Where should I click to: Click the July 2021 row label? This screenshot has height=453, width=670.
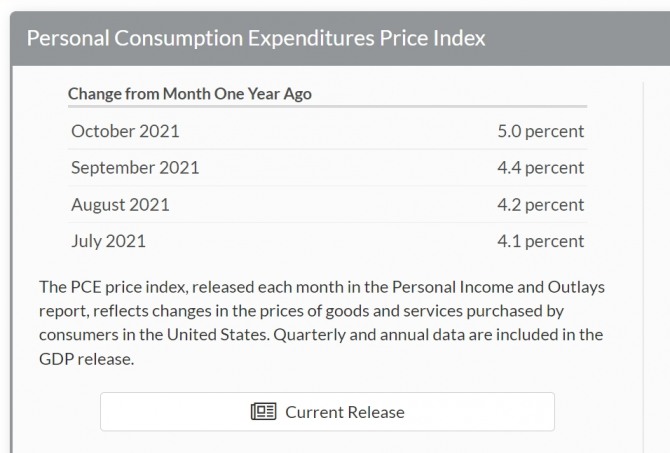click(108, 241)
